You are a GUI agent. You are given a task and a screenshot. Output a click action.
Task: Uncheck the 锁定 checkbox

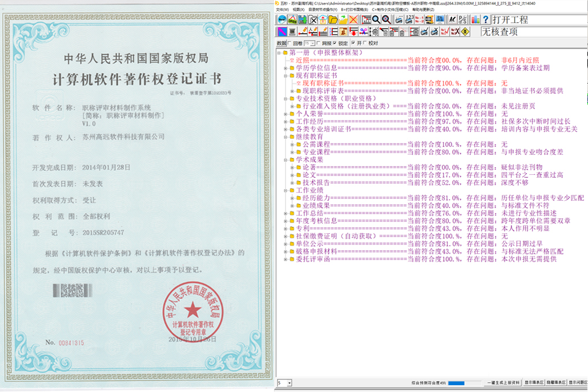[335, 43]
